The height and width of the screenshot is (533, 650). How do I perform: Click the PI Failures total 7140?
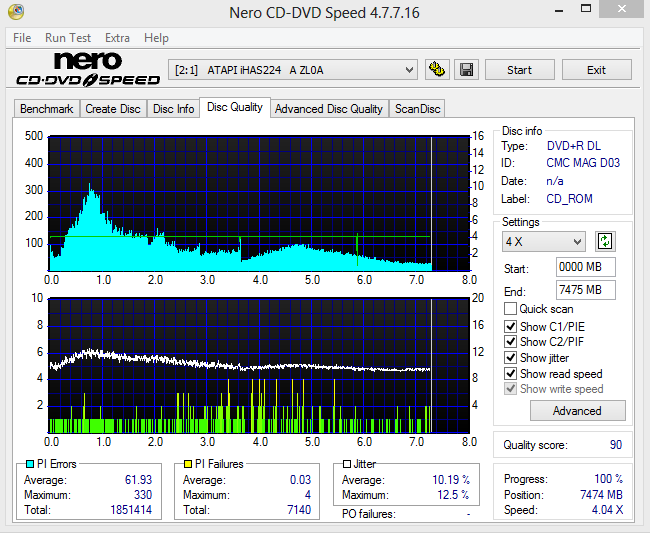pyautogui.click(x=299, y=509)
